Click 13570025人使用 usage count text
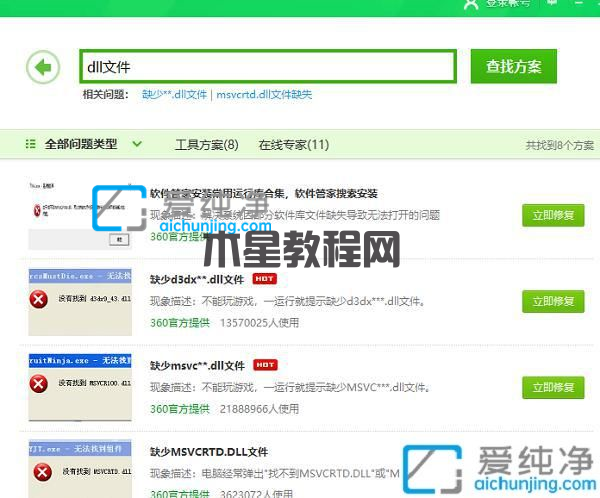600x498 pixels. pos(259,323)
